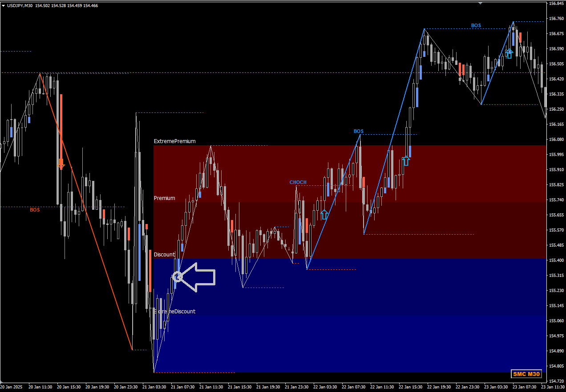Click the 21 Jan 11:30 time label
Image resolution: width=566 pixels, height=392 pixels.
pos(211,387)
